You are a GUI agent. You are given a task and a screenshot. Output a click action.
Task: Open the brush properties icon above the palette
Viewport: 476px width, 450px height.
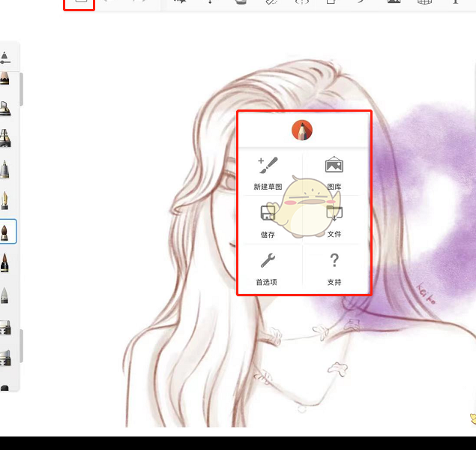tap(4, 58)
